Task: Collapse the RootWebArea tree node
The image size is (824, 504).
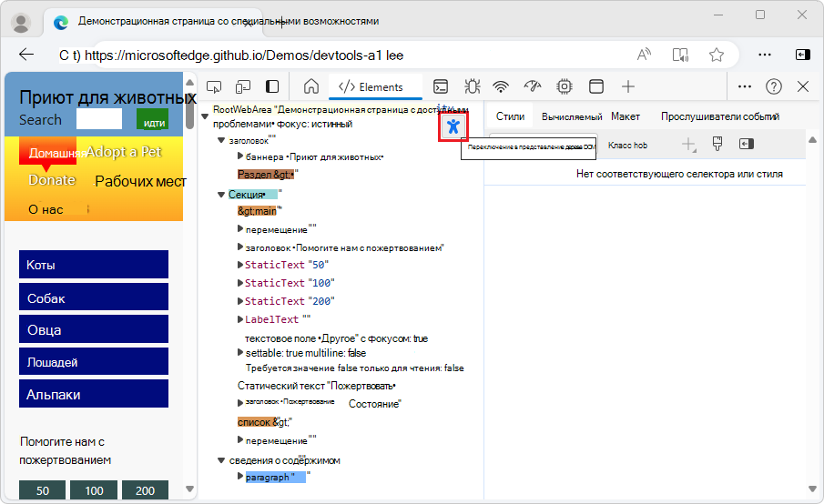Action: 205,116
